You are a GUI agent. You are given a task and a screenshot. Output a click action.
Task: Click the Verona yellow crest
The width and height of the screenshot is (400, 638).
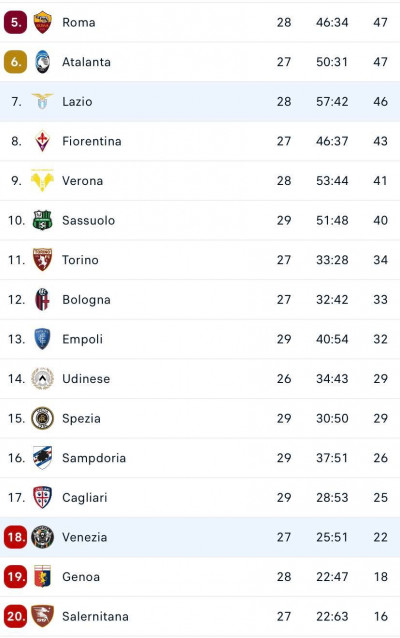pos(42,180)
